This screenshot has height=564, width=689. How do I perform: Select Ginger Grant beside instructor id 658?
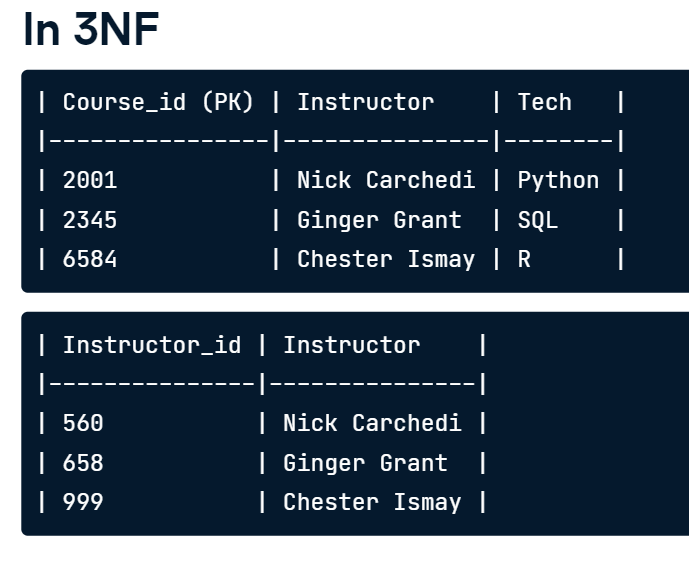[x=365, y=463]
